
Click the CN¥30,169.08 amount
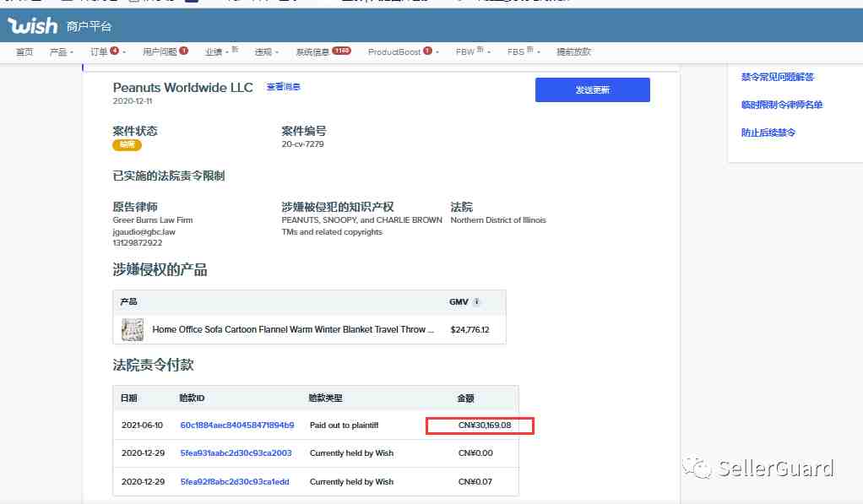[485, 425]
